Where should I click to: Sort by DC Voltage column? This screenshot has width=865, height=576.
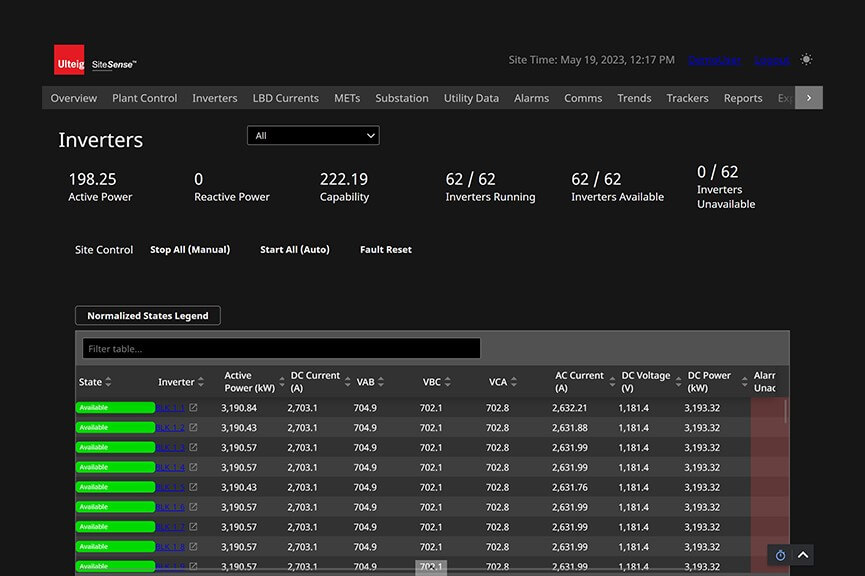click(x=679, y=382)
